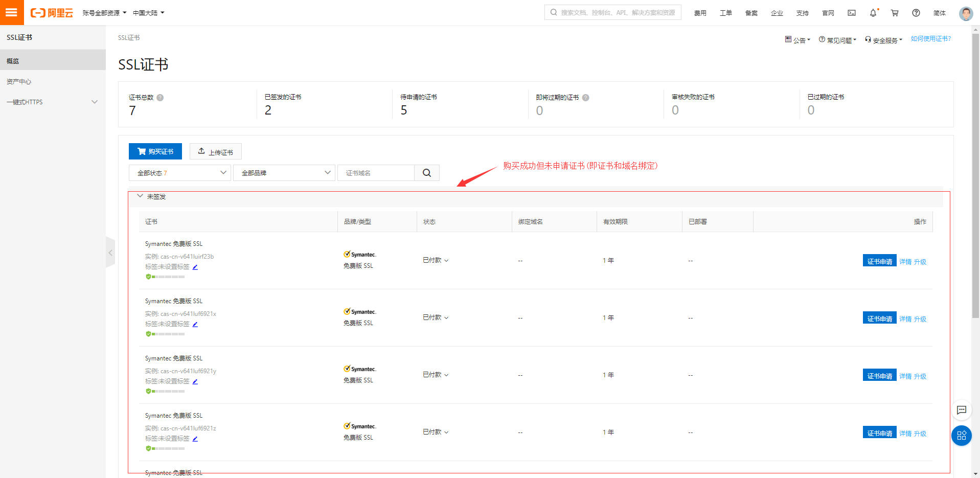980x478 pixels.
Task: Open 详情 for cas-cn-v641luirf23b
Action: click(x=905, y=261)
